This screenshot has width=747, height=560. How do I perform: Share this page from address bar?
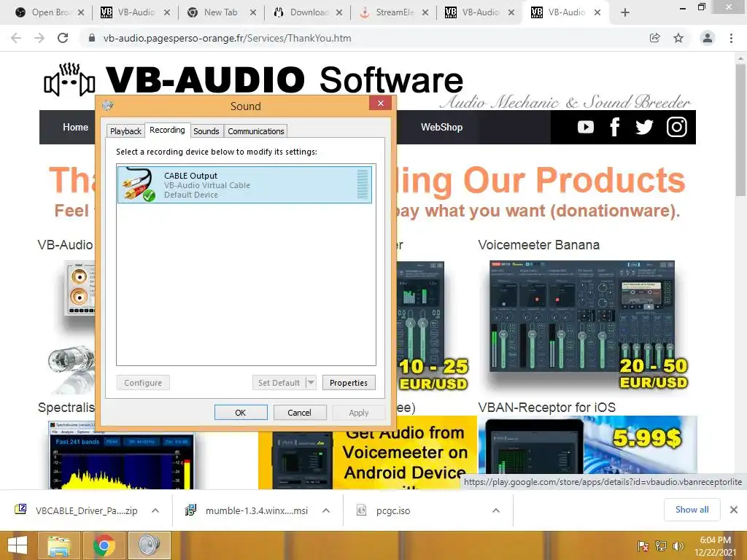(x=654, y=38)
